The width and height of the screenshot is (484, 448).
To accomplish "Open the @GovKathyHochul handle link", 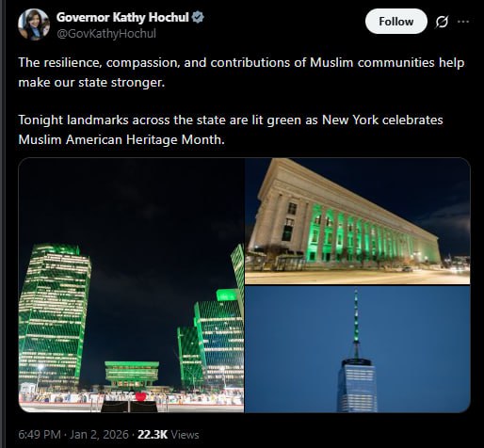I will coord(106,34).
